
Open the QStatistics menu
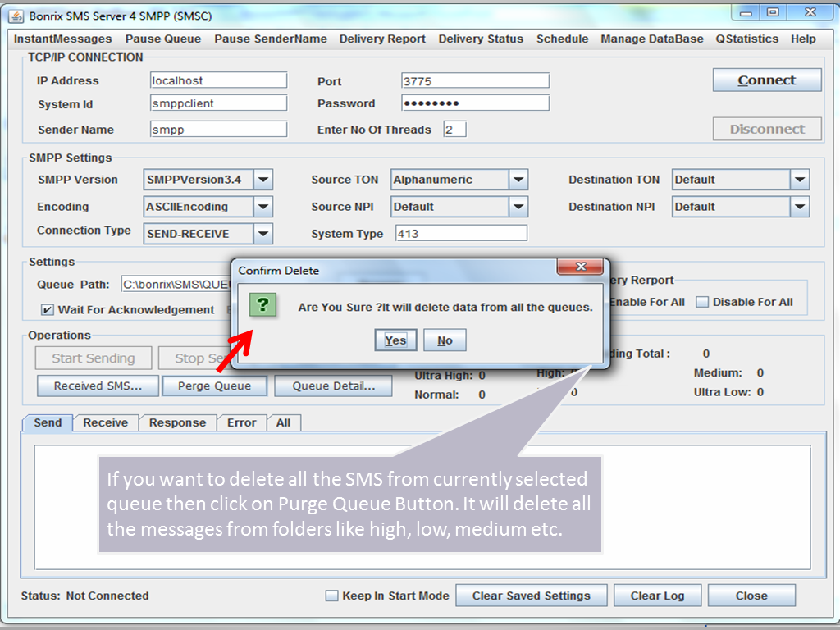(746, 39)
